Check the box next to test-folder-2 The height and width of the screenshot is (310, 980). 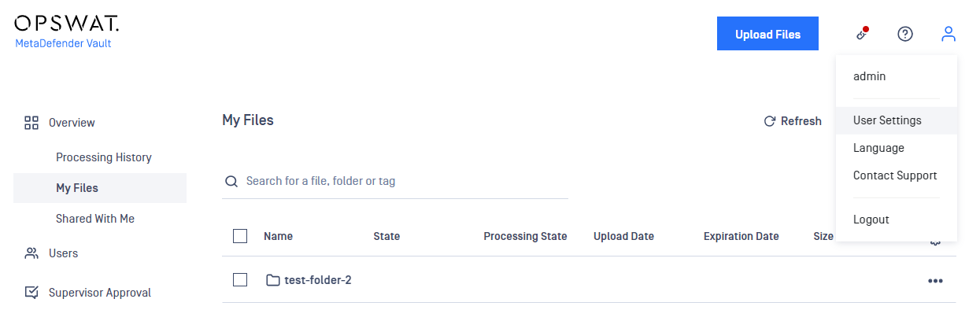pyautogui.click(x=241, y=280)
